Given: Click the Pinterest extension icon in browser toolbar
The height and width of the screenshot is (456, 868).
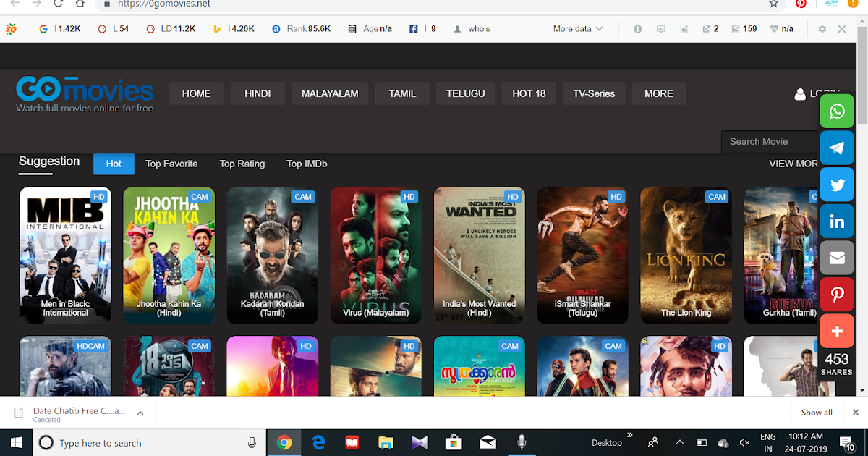Looking at the screenshot, I should click(x=801, y=4).
